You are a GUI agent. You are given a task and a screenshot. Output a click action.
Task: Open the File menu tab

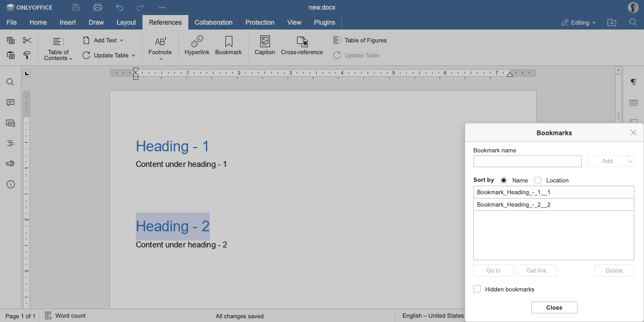(x=12, y=23)
